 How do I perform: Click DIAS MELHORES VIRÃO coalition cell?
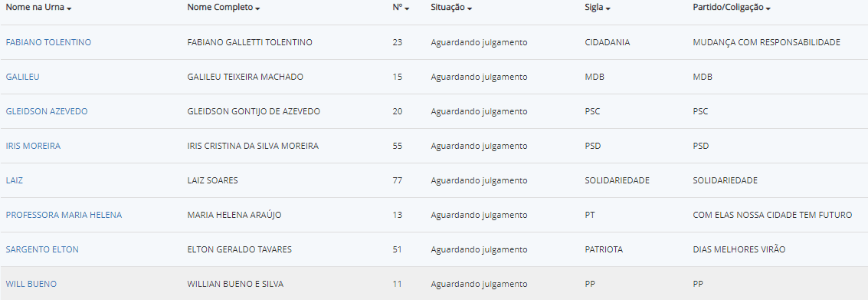(x=739, y=249)
